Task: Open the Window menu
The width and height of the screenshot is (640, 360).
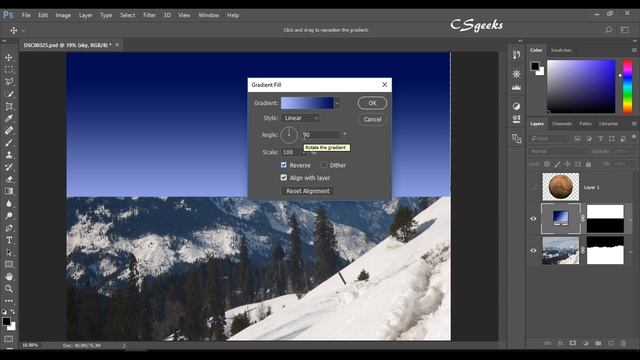Action: coord(209,15)
